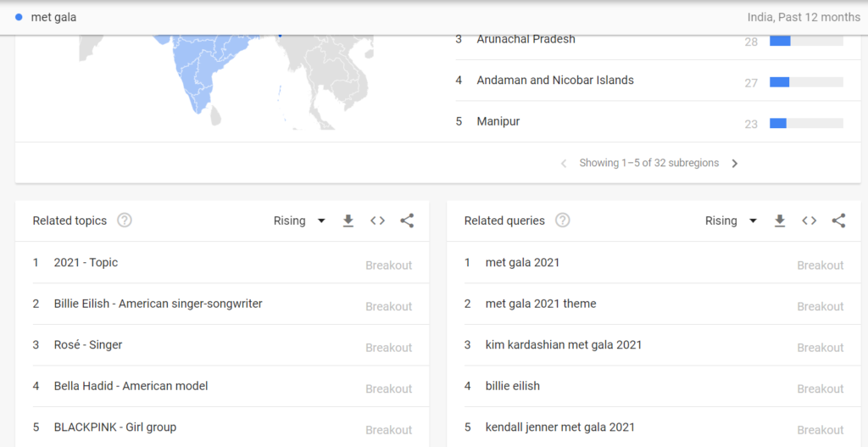Click the 'met gala' search term header
Viewport: 868px width, 447px height.
coord(53,17)
